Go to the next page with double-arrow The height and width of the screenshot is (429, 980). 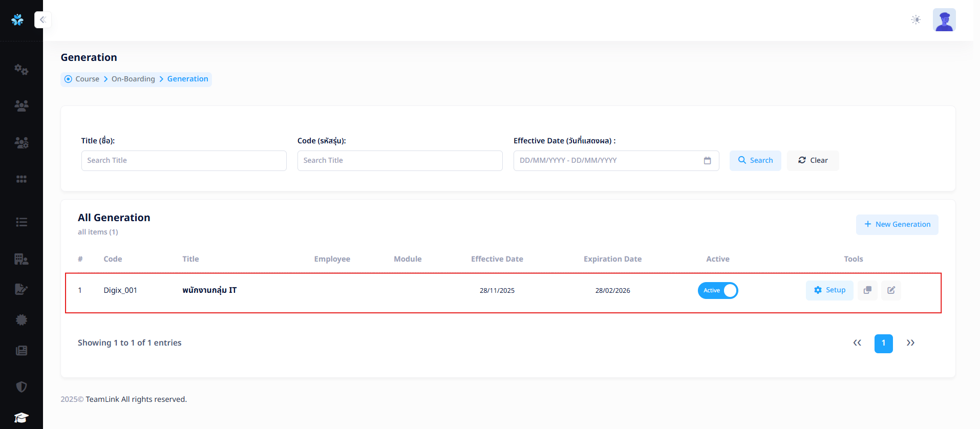point(910,343)
